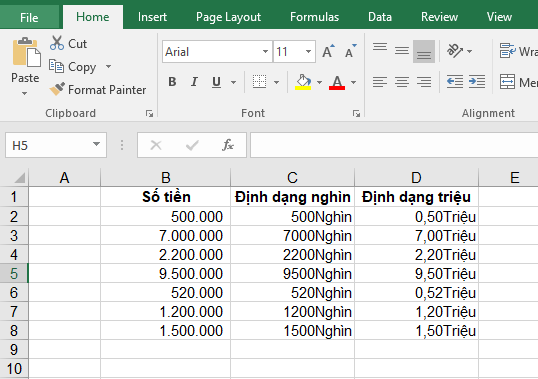Align text left
538x379 pixels.
click(x=380, y=82)
